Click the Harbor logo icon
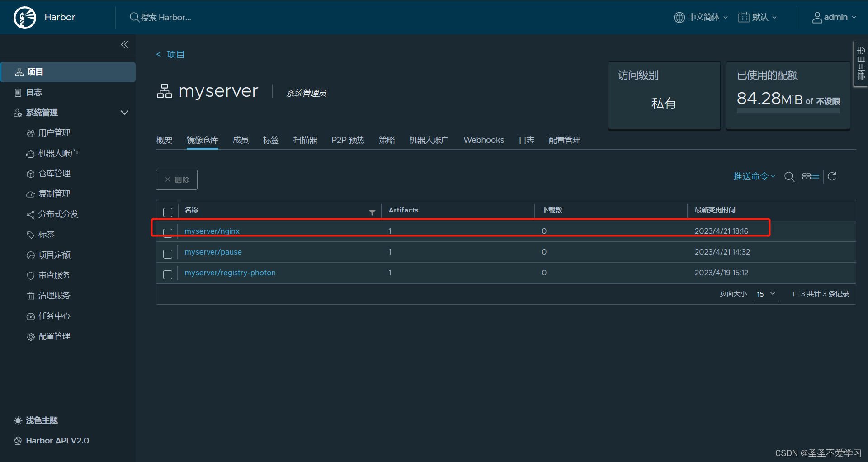This screenshot has height=462, width=868. click(25, 18)
